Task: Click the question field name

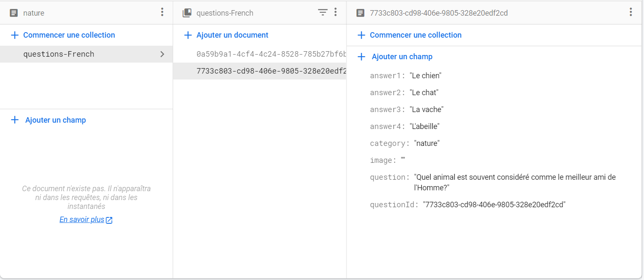Action: (x=390, y=177)
